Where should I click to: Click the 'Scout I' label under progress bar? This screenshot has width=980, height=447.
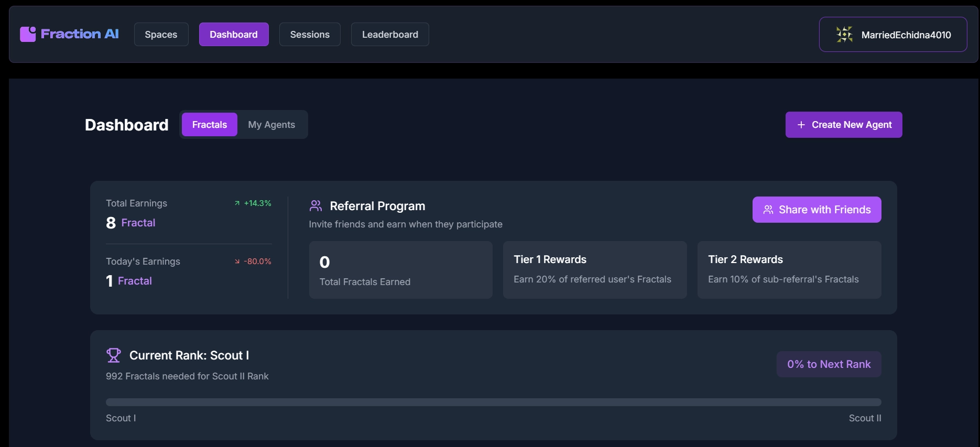[x=121, y=418]
